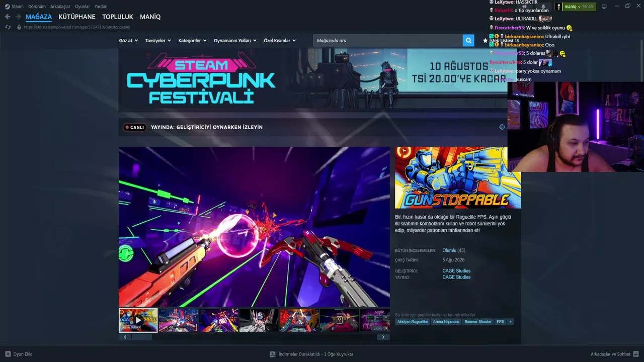Open the Steam Cyberpunk Festivali banner

(313, 80)
